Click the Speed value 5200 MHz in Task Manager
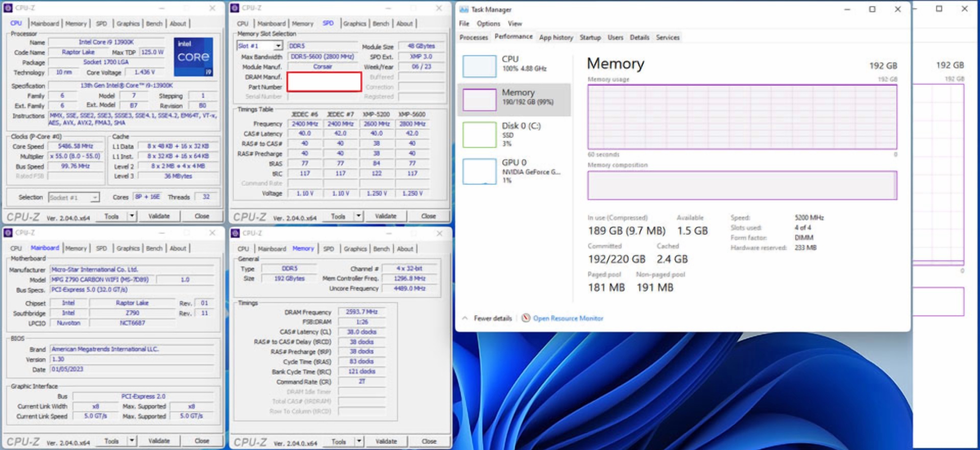Image resolution: width=980 pixels, height=450 pixels. [809, 217]
